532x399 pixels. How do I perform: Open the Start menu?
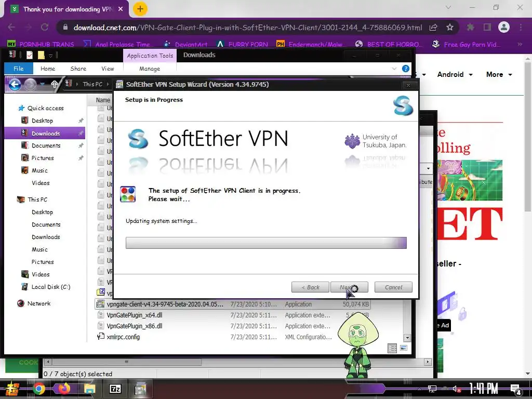pos(12,389)
